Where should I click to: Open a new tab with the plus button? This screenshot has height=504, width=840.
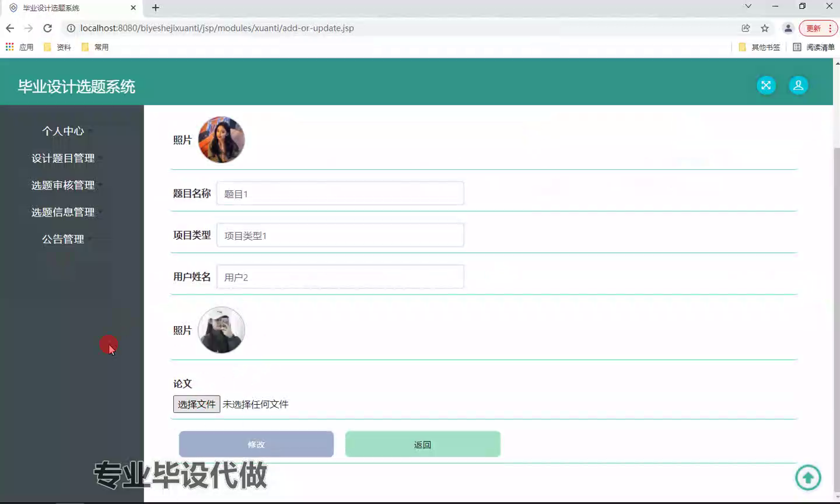[x=155, y=8]
